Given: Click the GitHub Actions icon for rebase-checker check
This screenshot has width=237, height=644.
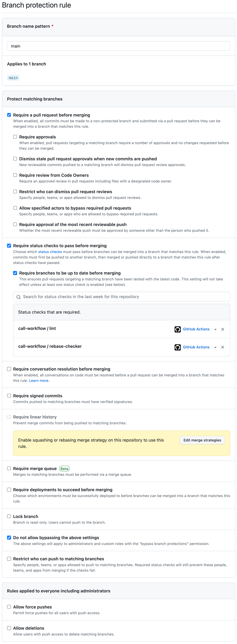Looking at the screenshot, I should (x=177, y=347).
